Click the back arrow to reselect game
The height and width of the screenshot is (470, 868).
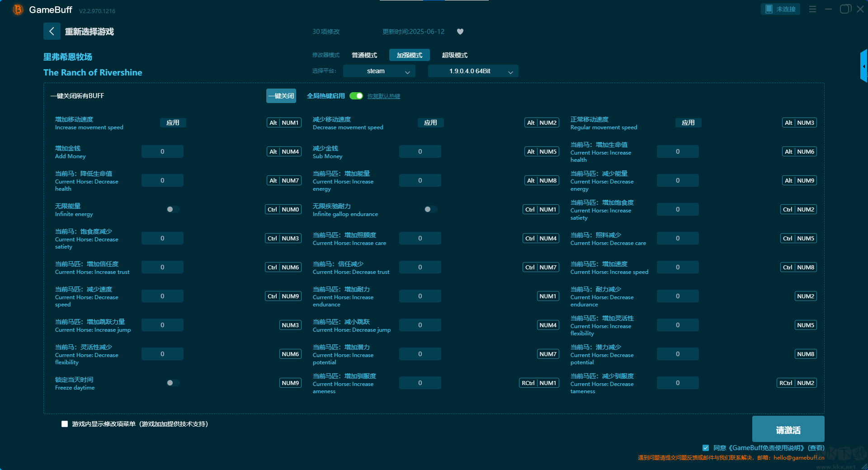pos(52,31)
